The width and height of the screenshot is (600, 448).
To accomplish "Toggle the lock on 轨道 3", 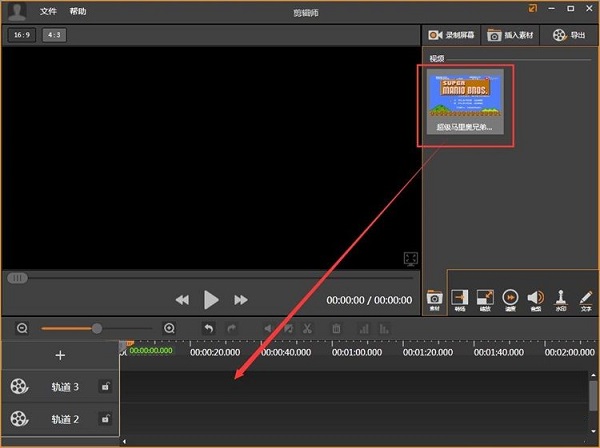I will coord(105,387).
